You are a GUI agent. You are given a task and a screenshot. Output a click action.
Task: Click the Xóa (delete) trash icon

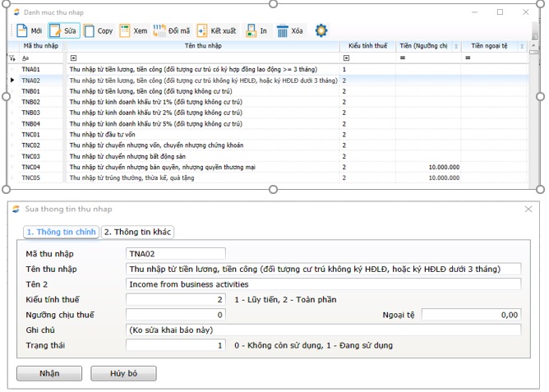pos(283,31)
